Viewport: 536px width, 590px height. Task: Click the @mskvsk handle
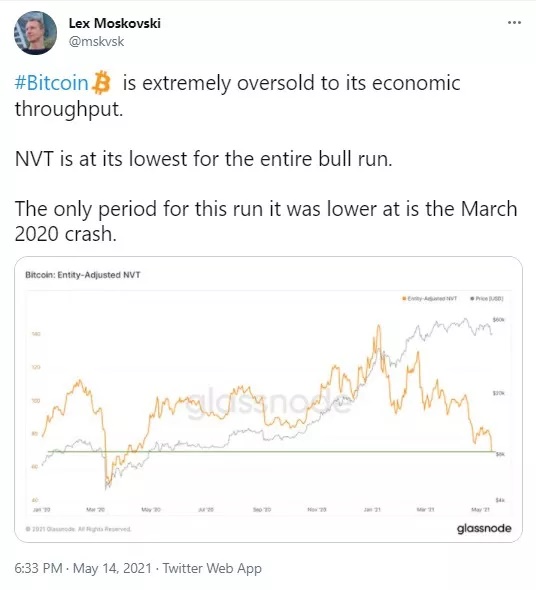[96, 41]
